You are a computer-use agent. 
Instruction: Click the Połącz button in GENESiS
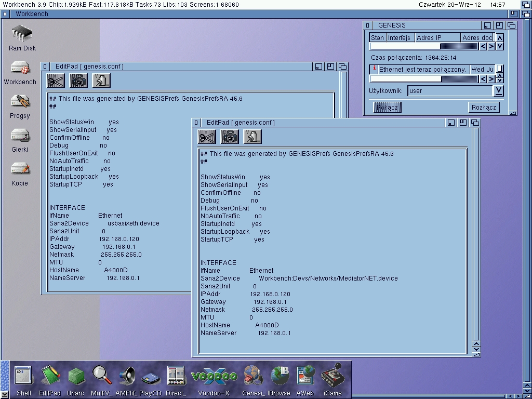[x=387, y=107]
